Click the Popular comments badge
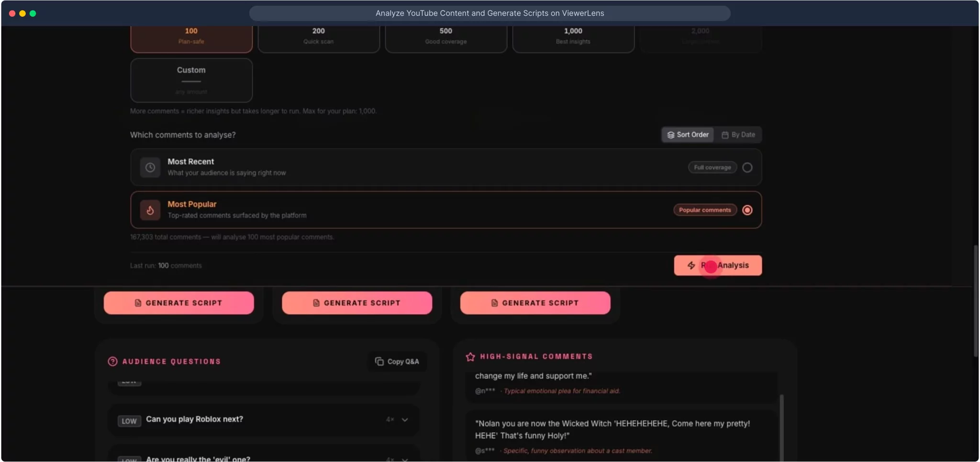980x462 pixels. point(705,210)
